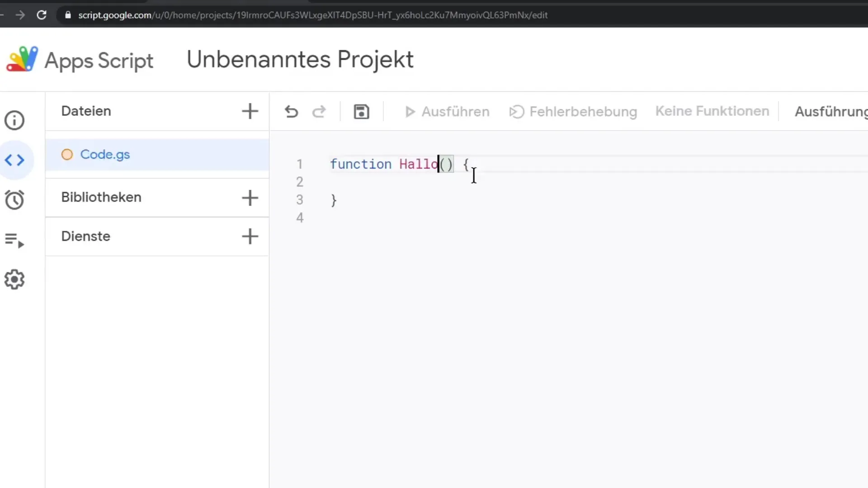Start debugging with Fehlerbehebung
Viewport: 868px width, 488px height.
point(573,112)
